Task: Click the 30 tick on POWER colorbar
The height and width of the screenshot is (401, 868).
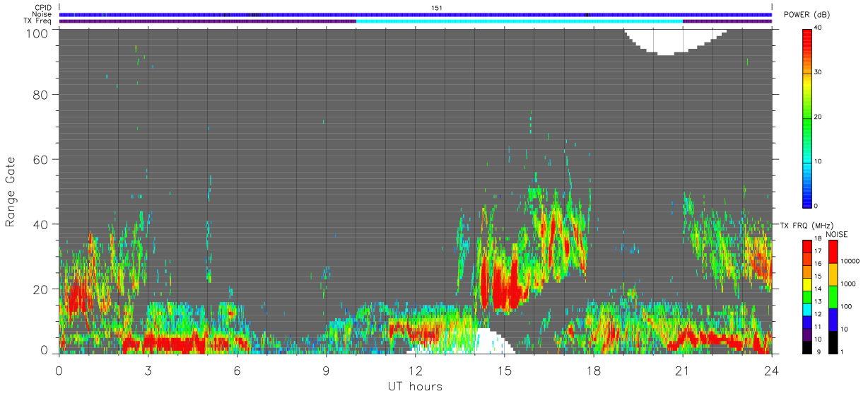Action: point(819,72)
